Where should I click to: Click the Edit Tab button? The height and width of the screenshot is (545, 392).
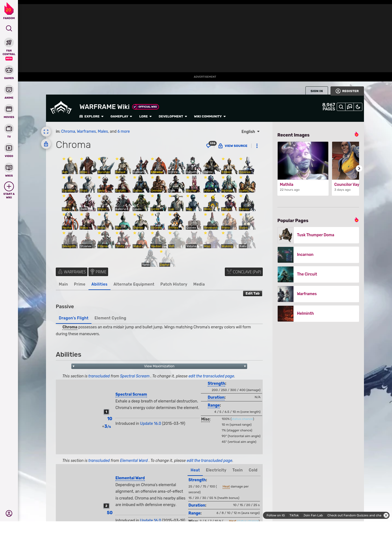coord(252,293)
